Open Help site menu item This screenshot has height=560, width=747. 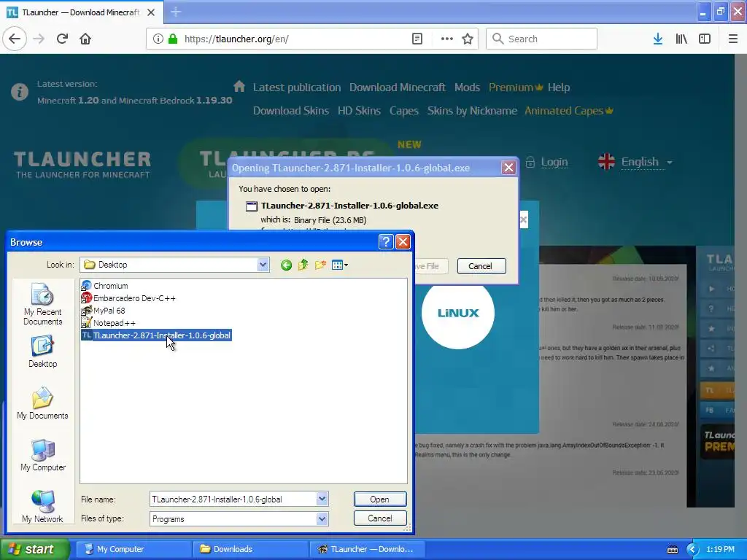coord(558,87)
